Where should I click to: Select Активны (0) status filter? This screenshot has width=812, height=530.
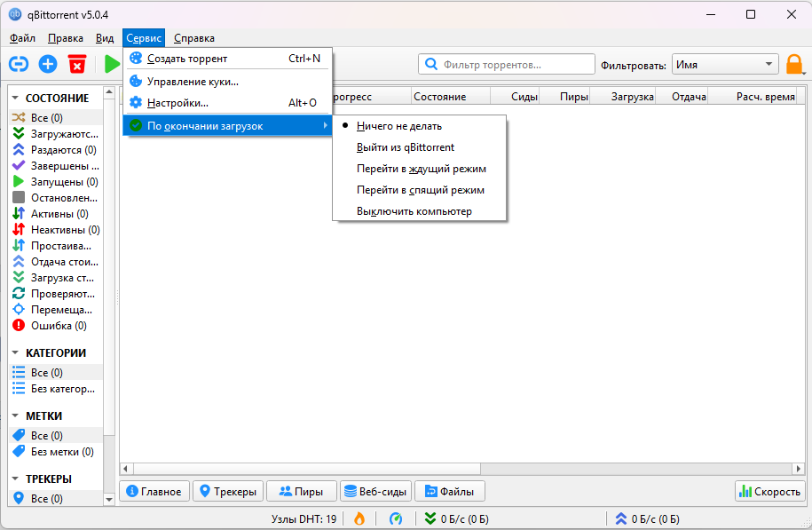click(x=55, y=213)
